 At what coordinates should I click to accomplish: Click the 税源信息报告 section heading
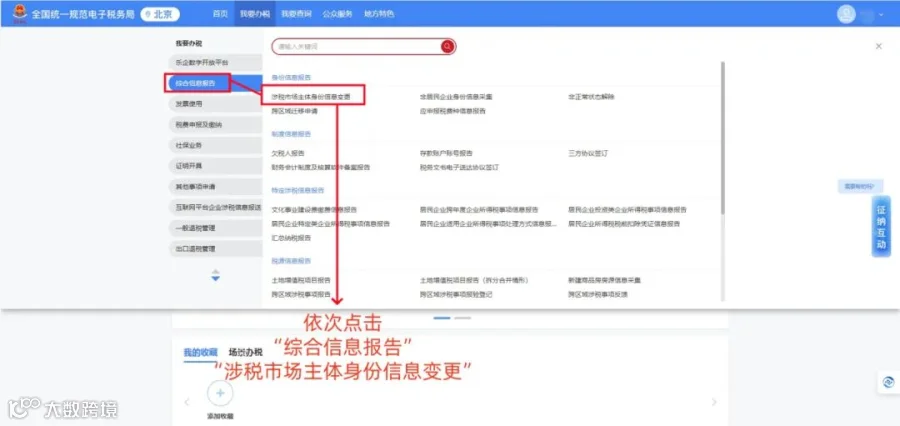[x=291, y=261]
